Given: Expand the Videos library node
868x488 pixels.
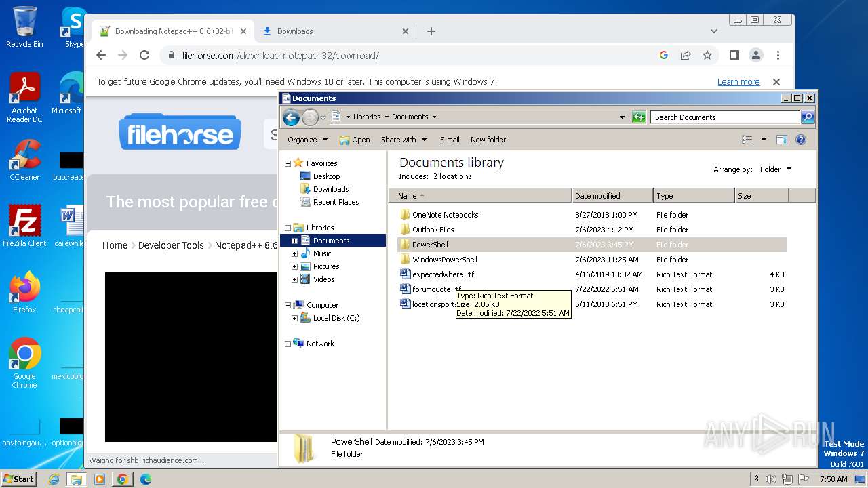Looking at the screenshot, I should point(294,279).
